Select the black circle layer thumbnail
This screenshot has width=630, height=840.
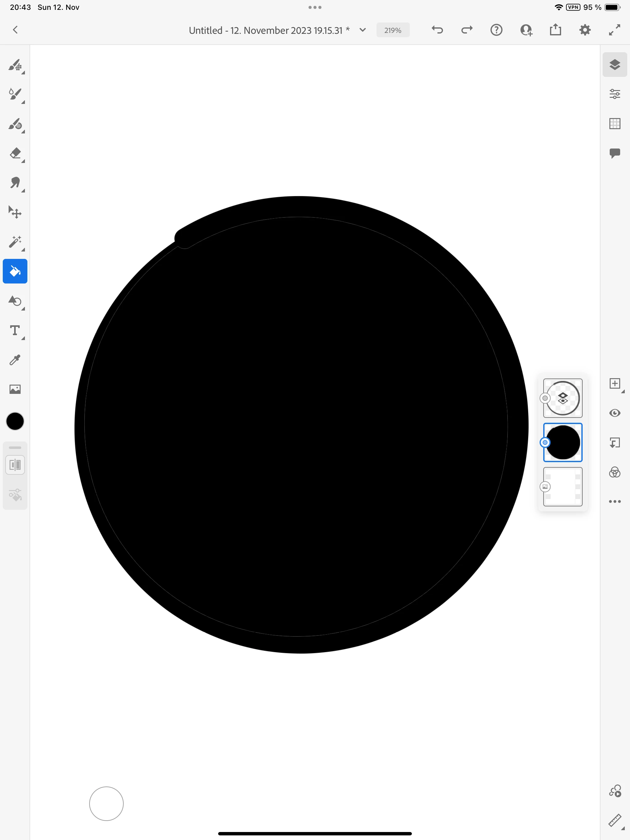click(x=563, y=442)
